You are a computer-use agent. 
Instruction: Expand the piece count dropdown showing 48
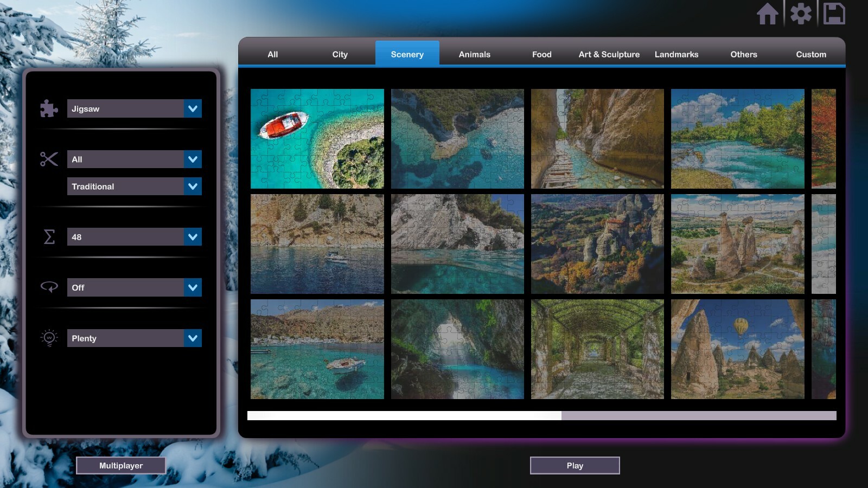click(x=134, y=236)
